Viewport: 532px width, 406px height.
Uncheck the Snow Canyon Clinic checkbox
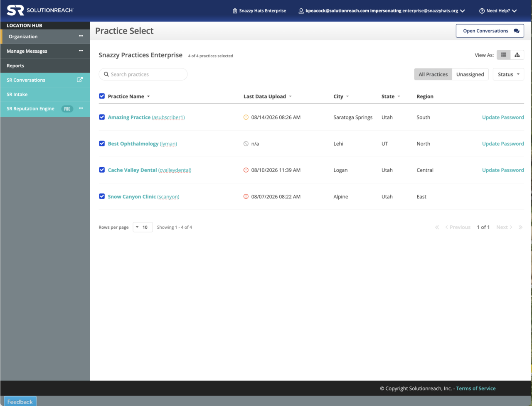tap(102, 196)
